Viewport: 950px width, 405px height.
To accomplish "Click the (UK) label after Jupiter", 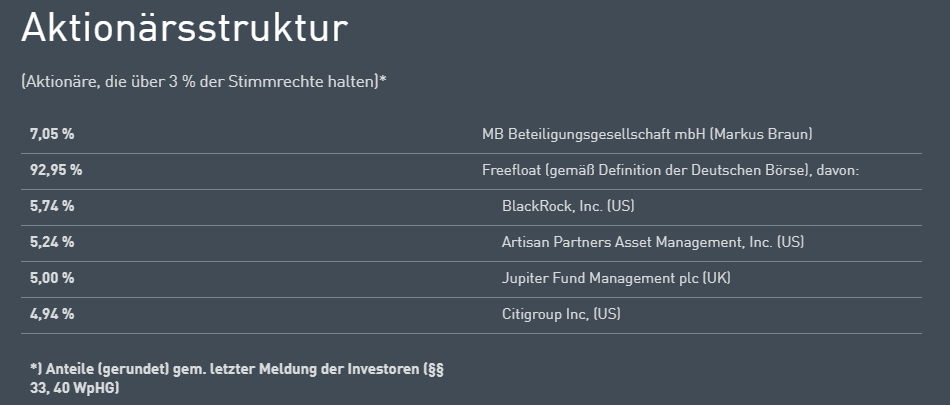I will tap(717, 278).
